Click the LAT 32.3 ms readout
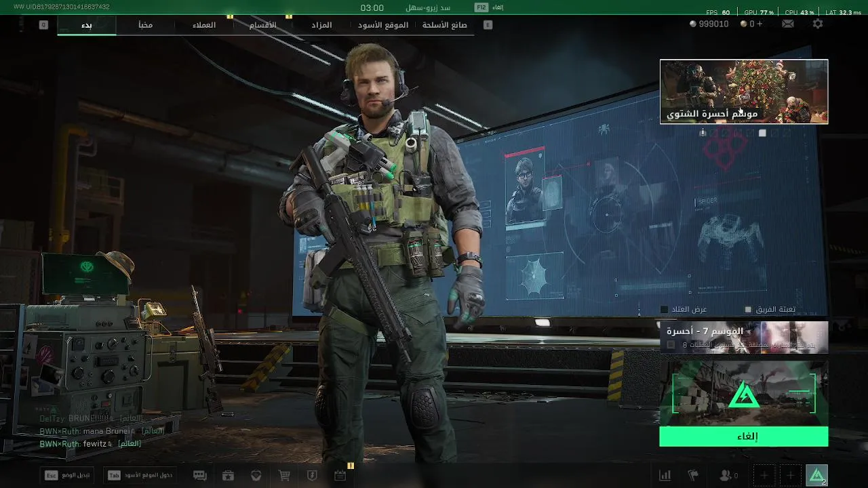Image resolution: width=868 pixels, height=488 pixels. tap(843, 12)
